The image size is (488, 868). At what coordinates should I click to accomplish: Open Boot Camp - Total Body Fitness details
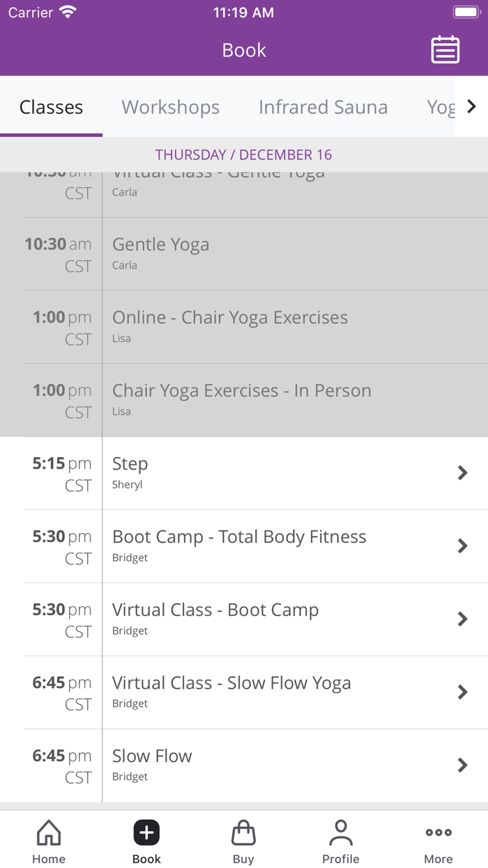click(244, 546)
